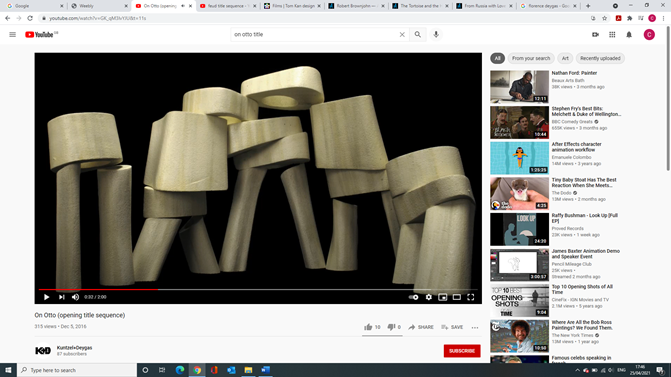Enable miniplayer mode
The width and height of the screenshot is (671, 377).
[442, 297]
